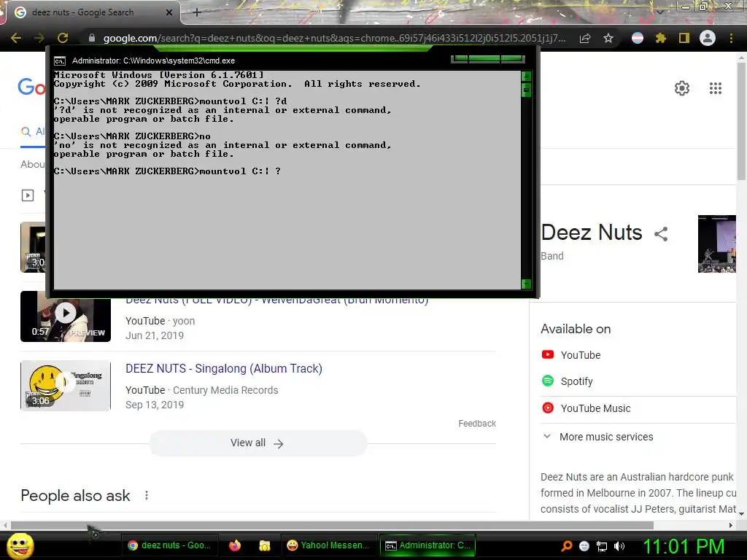This screenshot has width=747, height=560.
Task: Switch to Chrome taskbar button
Action: coord(169,545)
